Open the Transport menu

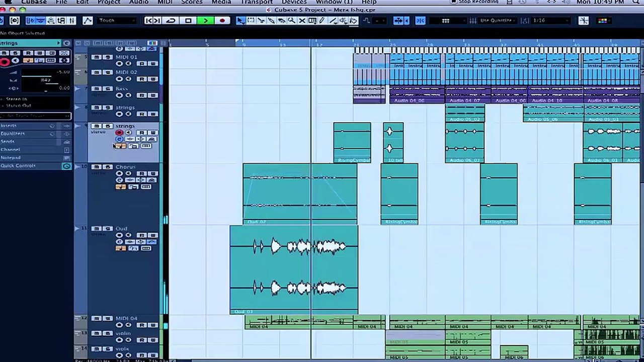[257, 3]
